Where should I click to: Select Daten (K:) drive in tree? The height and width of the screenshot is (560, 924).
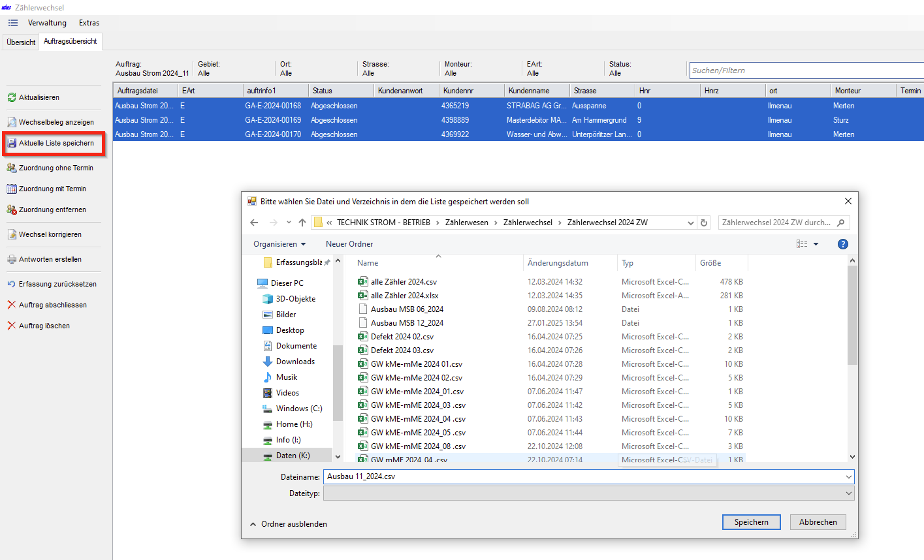[x=293, y=456]
